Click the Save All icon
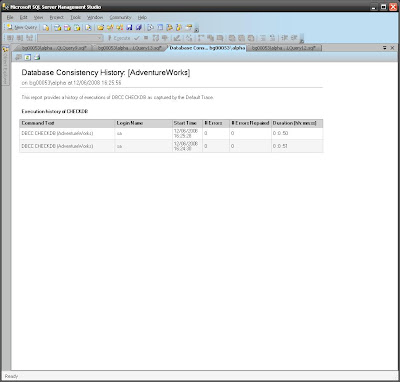This screenshot has height=382, width=400. 139,28
